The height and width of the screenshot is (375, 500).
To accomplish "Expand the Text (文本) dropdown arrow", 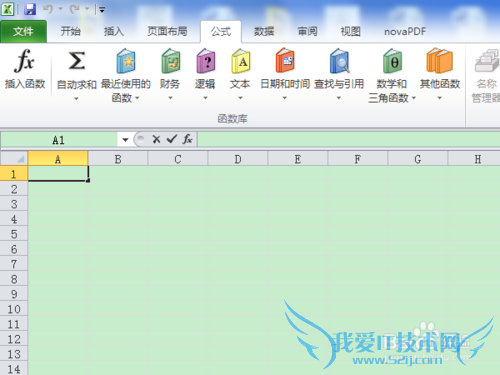I will [240, 98].
